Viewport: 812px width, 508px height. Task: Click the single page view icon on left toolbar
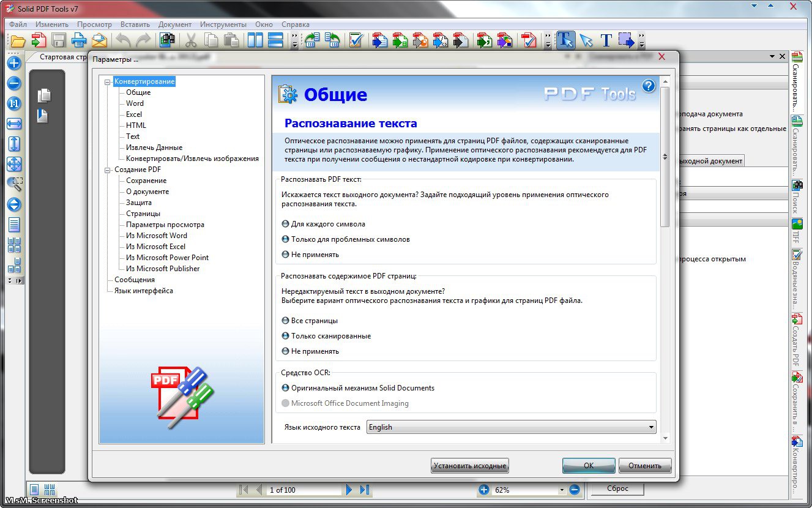tap(14, 225)
